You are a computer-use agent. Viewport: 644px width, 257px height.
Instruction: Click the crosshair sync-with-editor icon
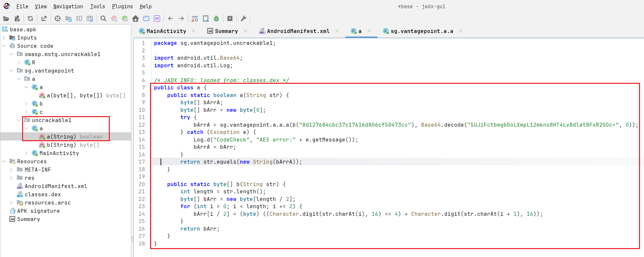[58, 19]
